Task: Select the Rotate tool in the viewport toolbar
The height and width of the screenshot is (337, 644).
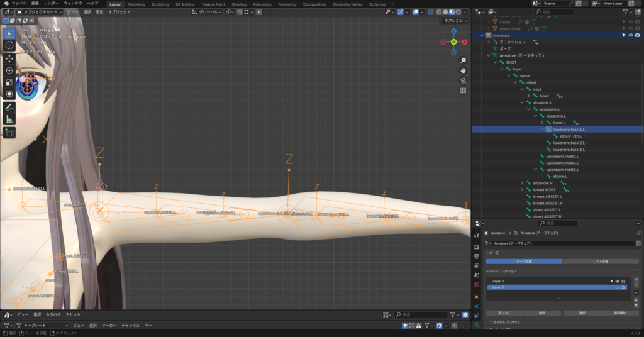Action: tap(9, 70)
